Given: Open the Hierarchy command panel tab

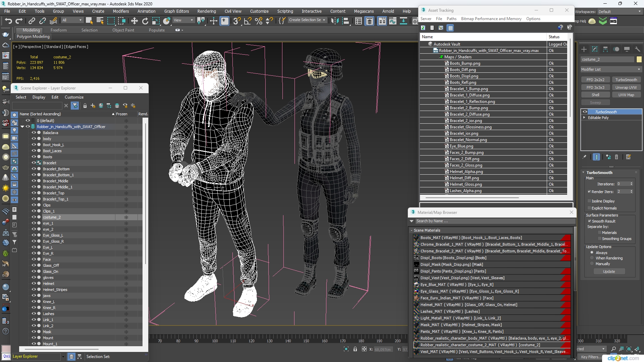Looking at the screenshot, I should 605,49.
